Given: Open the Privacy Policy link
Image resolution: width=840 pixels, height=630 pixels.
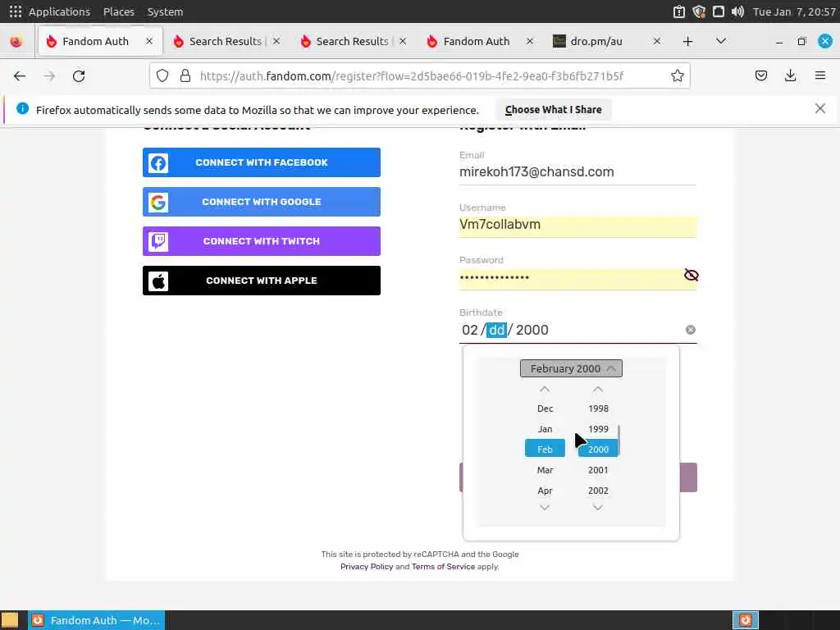Looking at the screenshot, I should [x=367, y=566].
